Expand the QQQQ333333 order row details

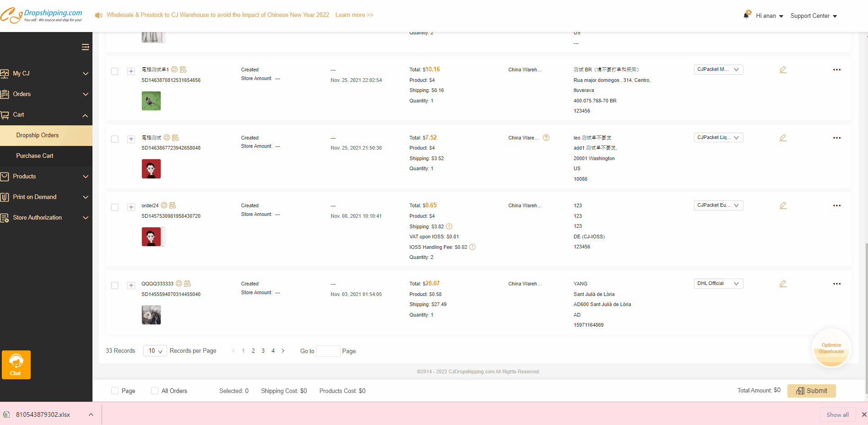point(131,285)
